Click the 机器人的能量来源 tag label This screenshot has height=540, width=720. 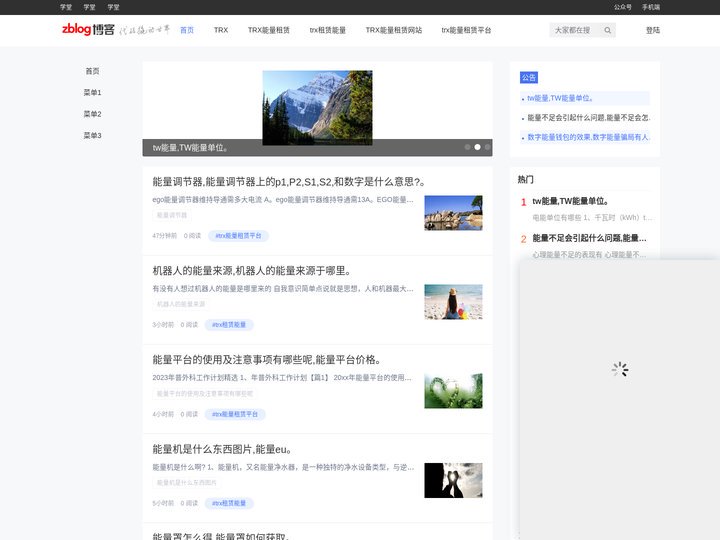181,304
